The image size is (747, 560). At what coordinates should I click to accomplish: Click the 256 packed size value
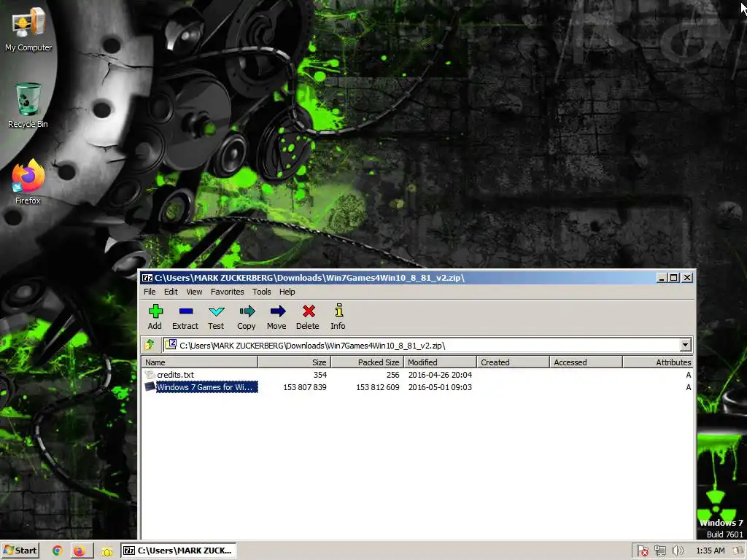click(392, 375)
